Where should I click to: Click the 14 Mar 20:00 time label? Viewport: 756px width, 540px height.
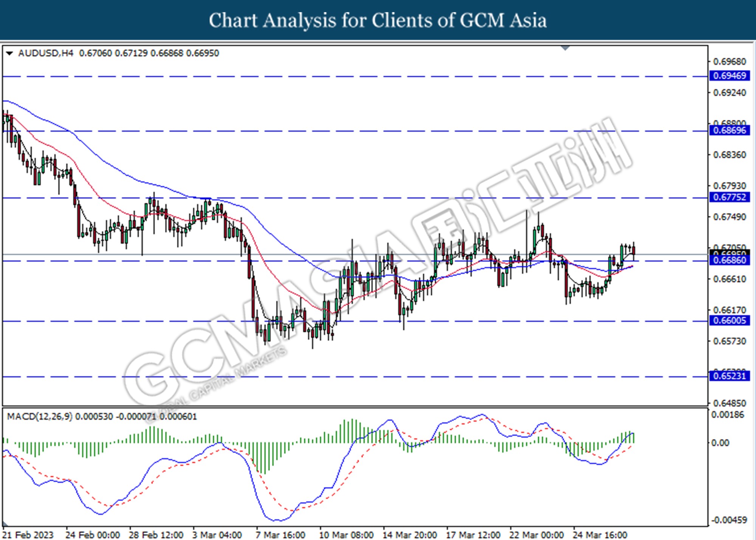(x=410, y=535)
